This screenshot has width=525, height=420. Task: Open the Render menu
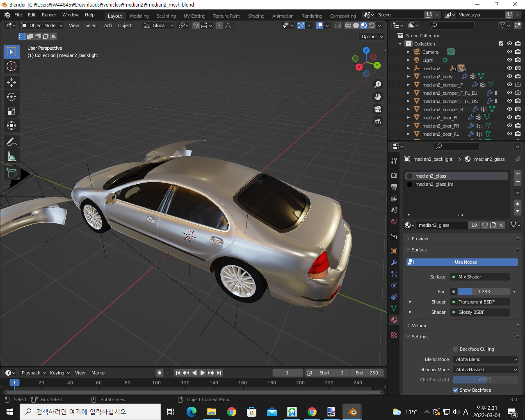pyautogui.click(x=49, y=15)
